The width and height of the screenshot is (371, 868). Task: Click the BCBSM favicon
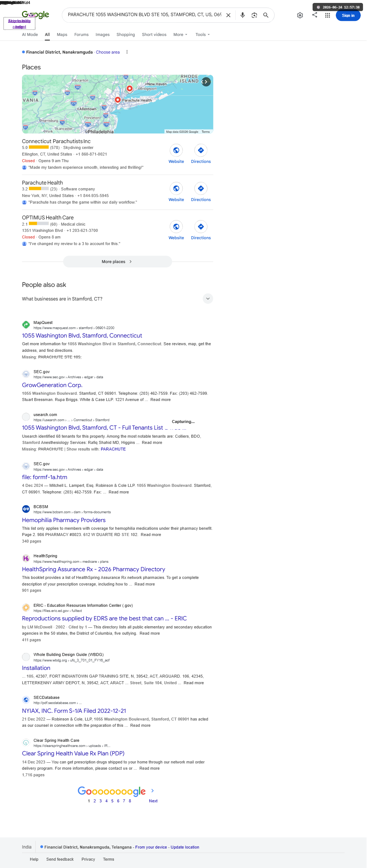tap(26, 509)
